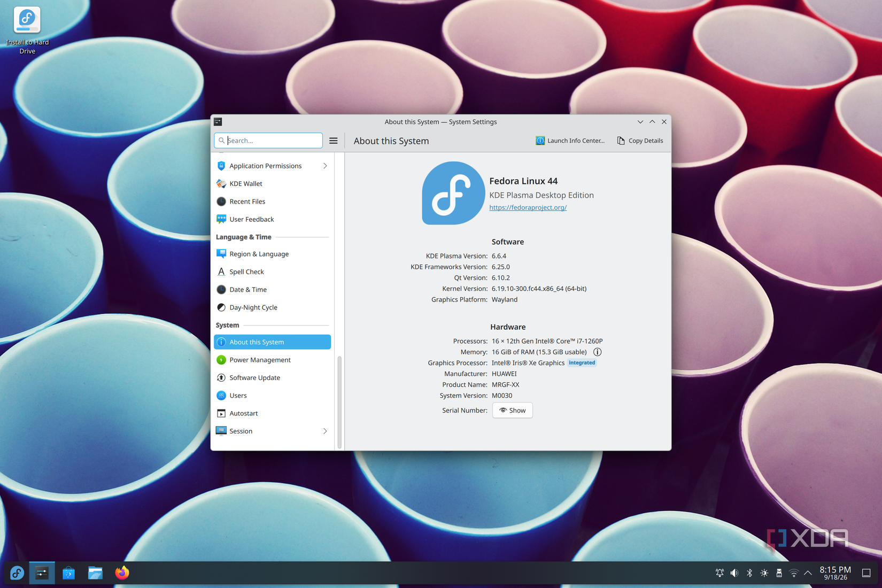Click the memory info icon beside 15.3 GiB usable

point(597,352)
